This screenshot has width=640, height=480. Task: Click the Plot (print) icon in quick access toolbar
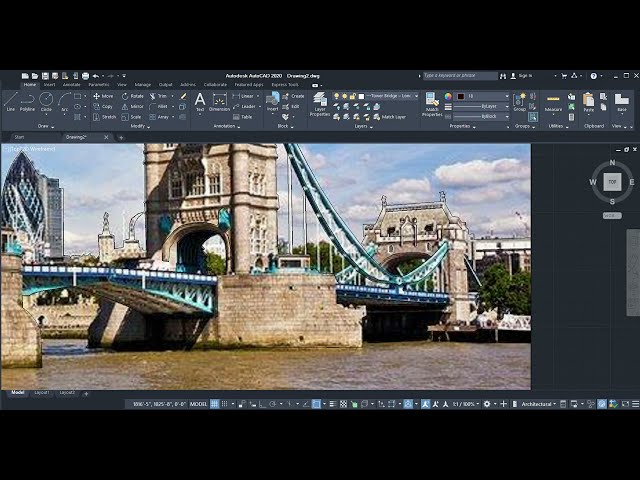click(x=85, y=76)
